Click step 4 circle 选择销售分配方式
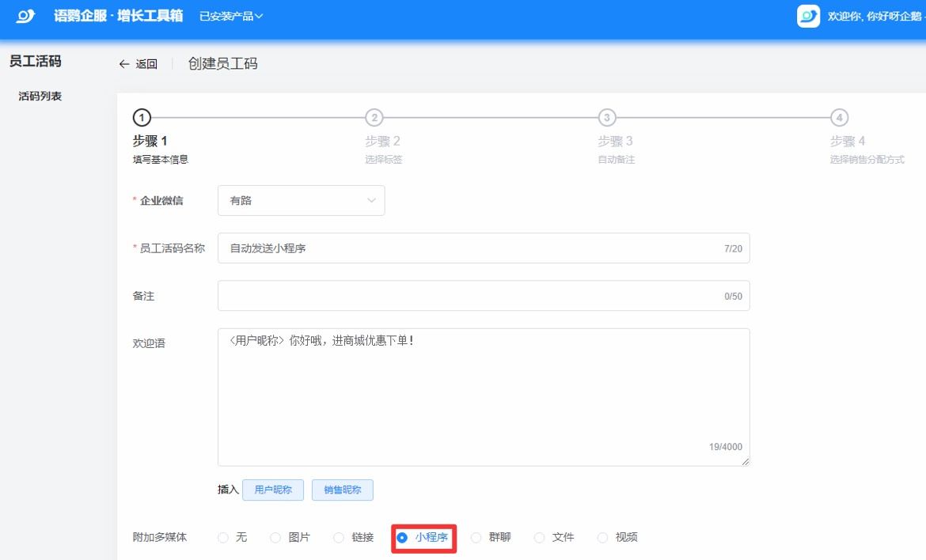 pyautogui.click(x=839, y=118)
